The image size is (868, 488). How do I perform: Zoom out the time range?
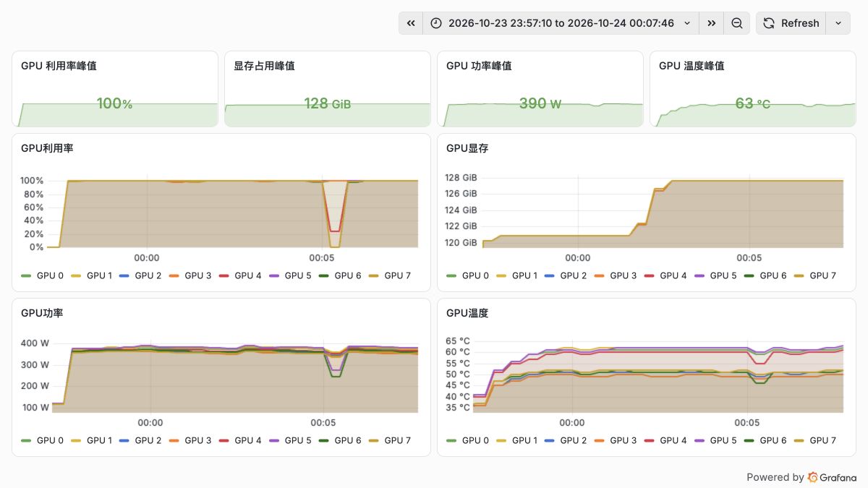(736, 23)
